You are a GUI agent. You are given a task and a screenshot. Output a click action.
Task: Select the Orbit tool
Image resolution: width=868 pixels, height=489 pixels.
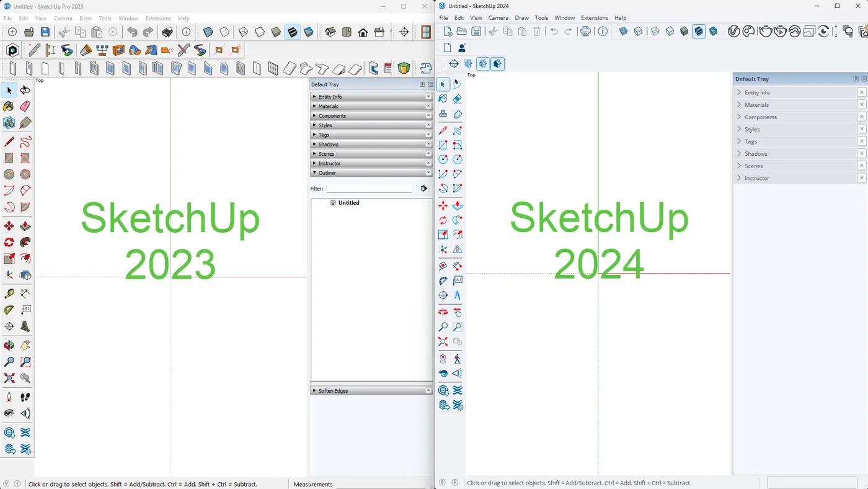pyautogui.click(x=9, y=345)
